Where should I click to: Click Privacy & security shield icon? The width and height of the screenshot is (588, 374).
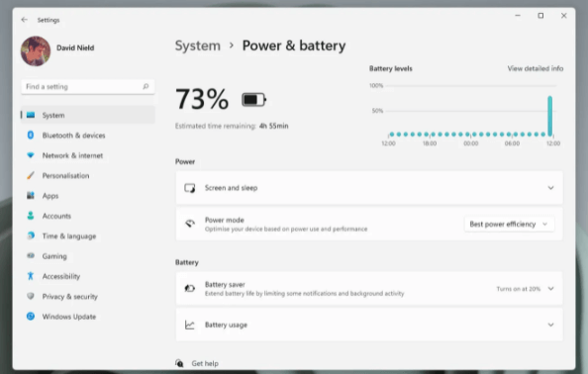click(31, 296)
